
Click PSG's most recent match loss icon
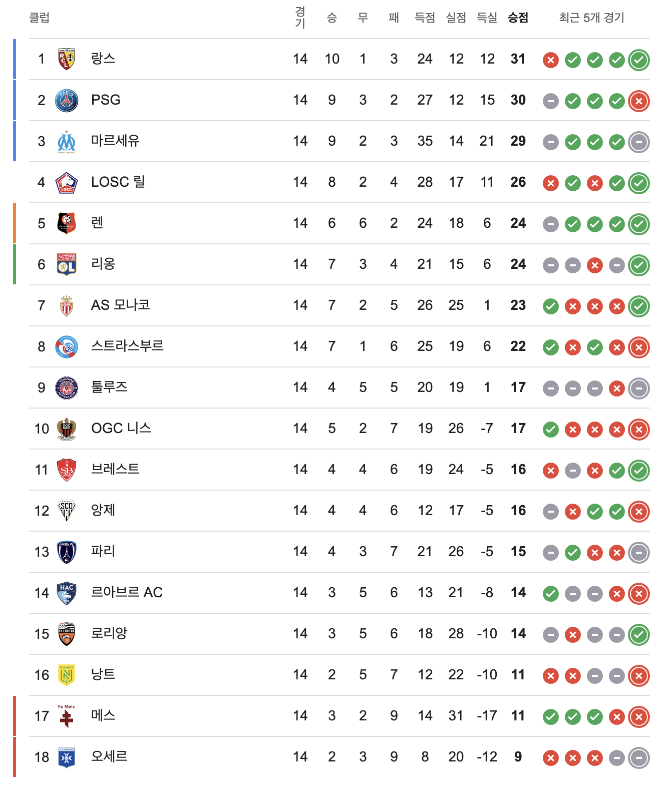(x=638, y=101)
